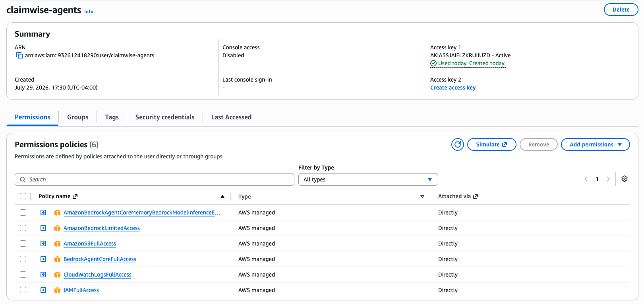This screenshot has height=304, width=644.
Task: Open the CloudWatchLogsFullAccess policy link
Action: pos(97,275)
